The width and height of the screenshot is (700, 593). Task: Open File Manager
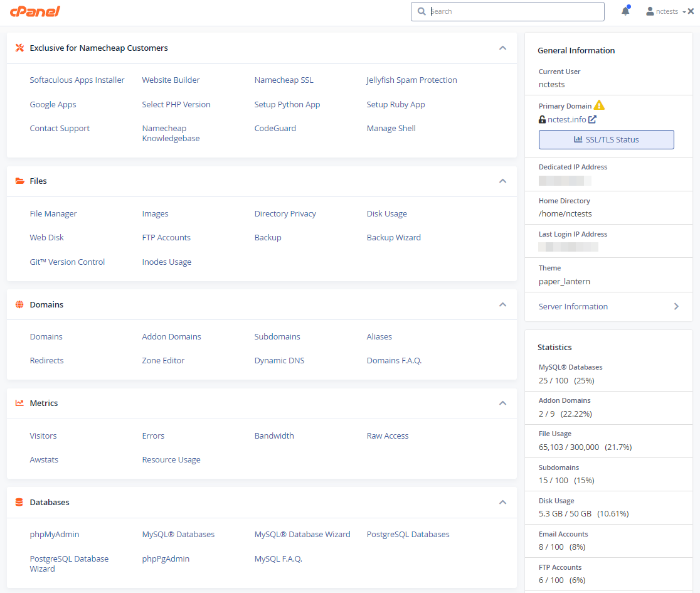53,213
